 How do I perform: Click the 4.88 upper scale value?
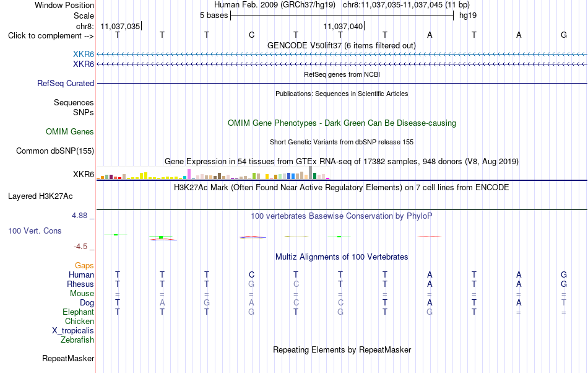[79, 216]
